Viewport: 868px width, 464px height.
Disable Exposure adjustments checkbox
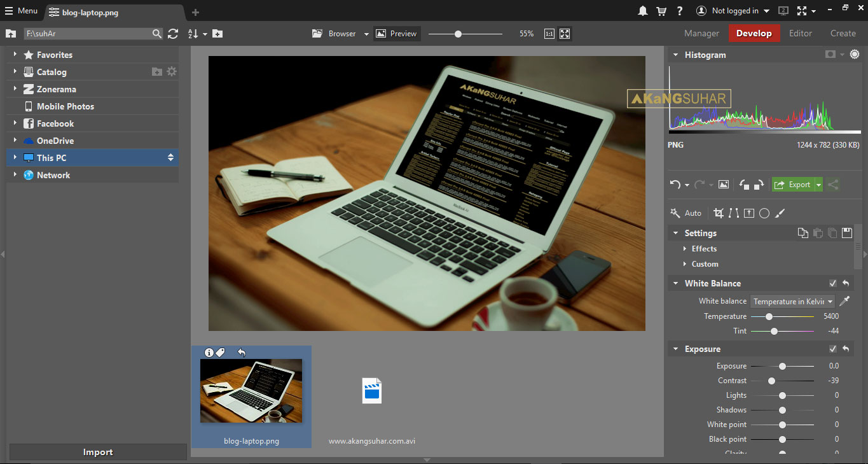[833, 349]
